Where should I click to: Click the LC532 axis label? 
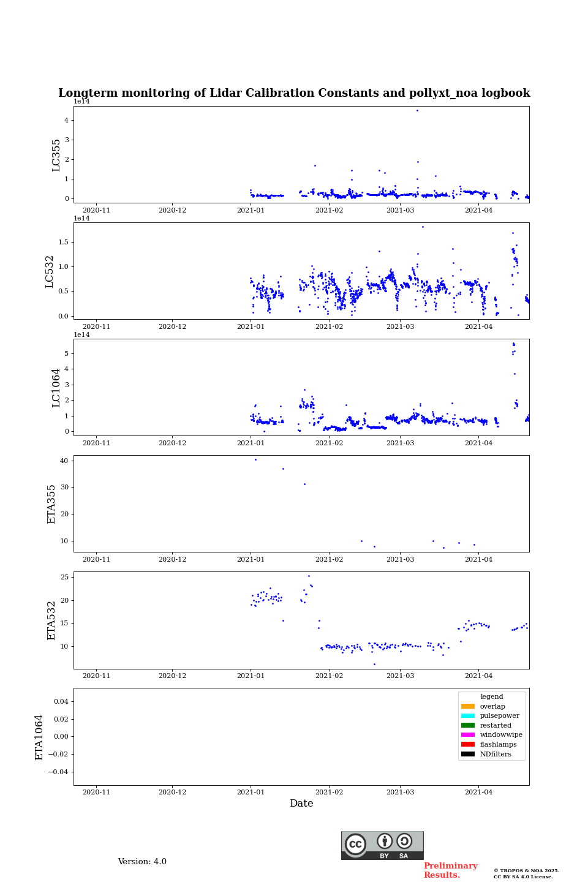point(50,271)
